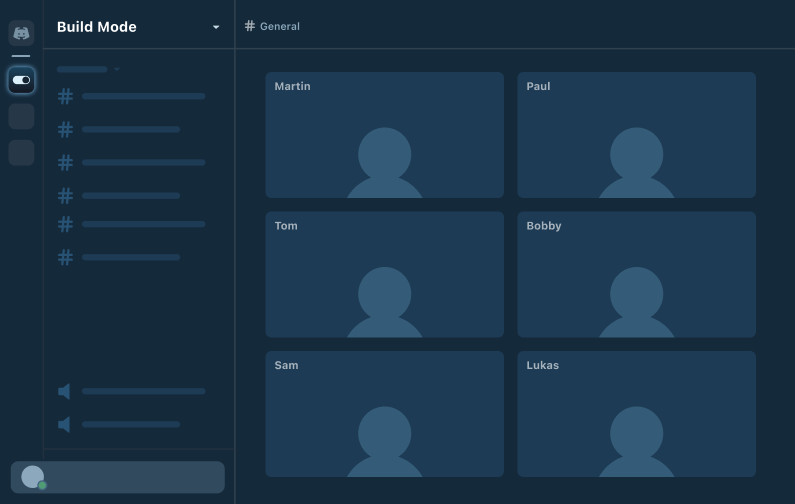795x504 pixels.
Task: Select Paul's video tile
Action: tap(636, 135)
